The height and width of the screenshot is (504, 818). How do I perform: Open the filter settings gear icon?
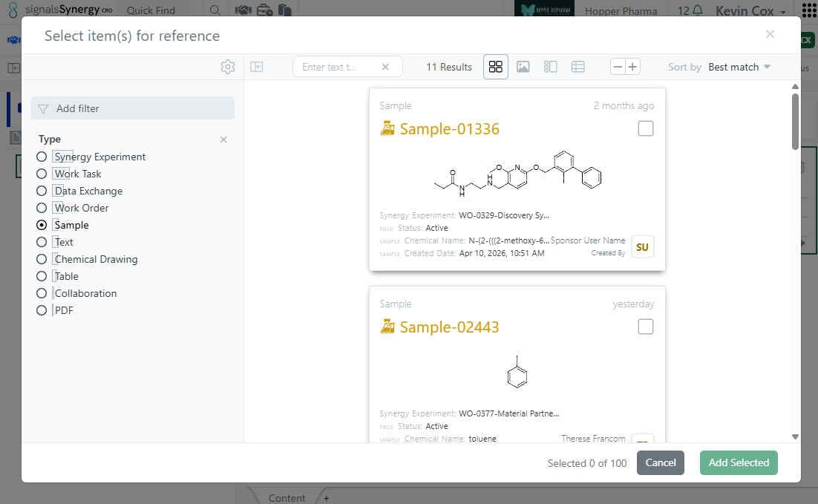(x=227, y=67)
